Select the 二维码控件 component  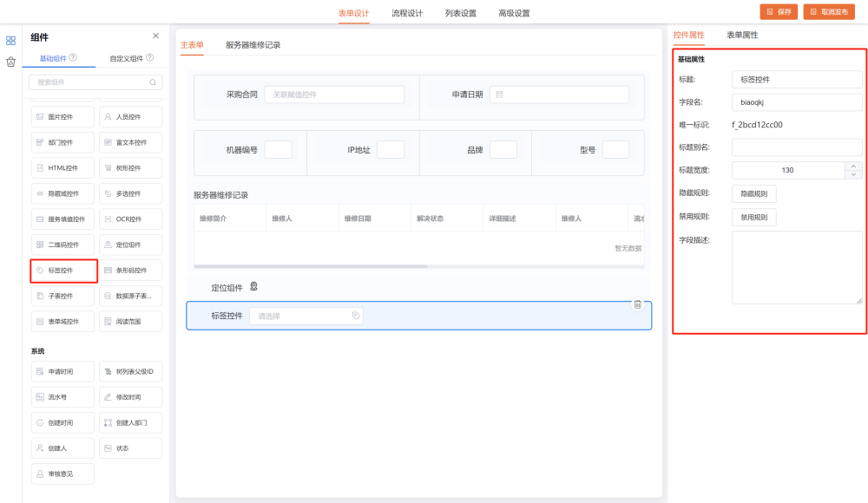63,245
